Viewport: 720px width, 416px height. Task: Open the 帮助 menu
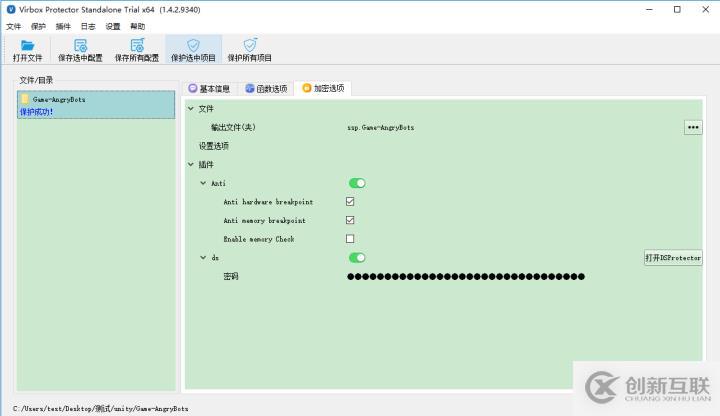tap(137, 26)
